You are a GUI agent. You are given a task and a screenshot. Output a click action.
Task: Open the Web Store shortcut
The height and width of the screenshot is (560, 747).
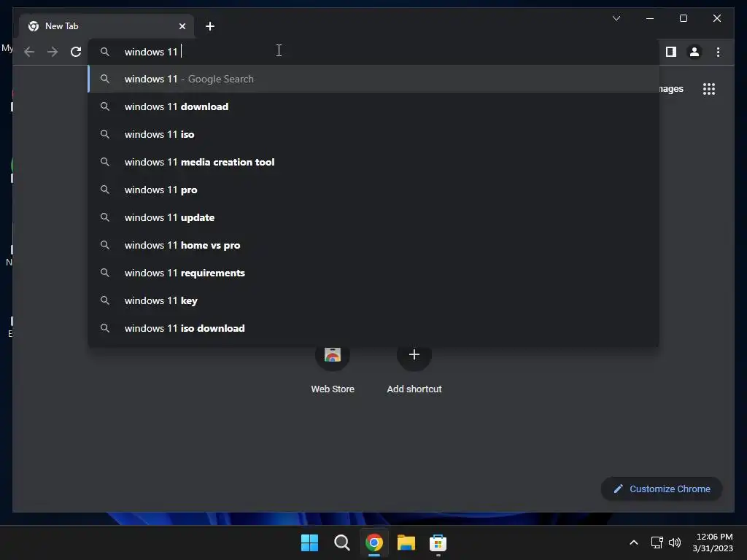tap(333, 369)
